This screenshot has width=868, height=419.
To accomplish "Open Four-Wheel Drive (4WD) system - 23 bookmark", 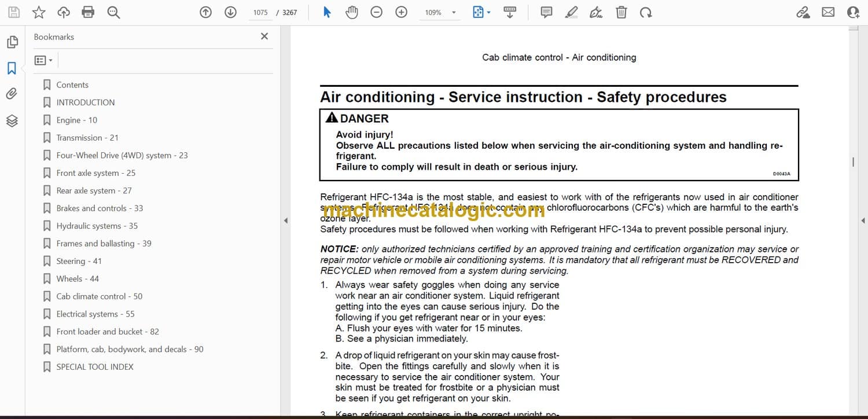I will (122, 155).
